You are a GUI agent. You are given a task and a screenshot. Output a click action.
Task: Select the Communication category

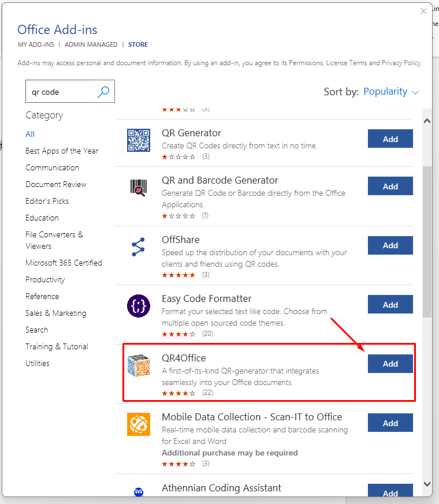pyautogui.click(x=52, y=167)
